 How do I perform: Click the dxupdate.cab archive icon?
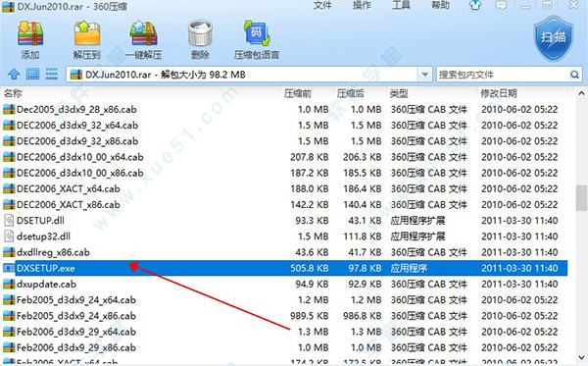[x=9, y=284]
